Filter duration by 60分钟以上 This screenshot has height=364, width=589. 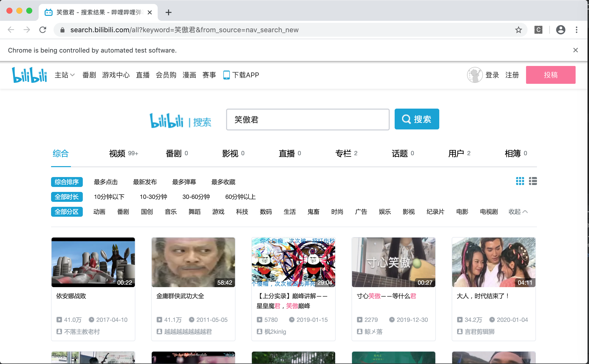240,197
